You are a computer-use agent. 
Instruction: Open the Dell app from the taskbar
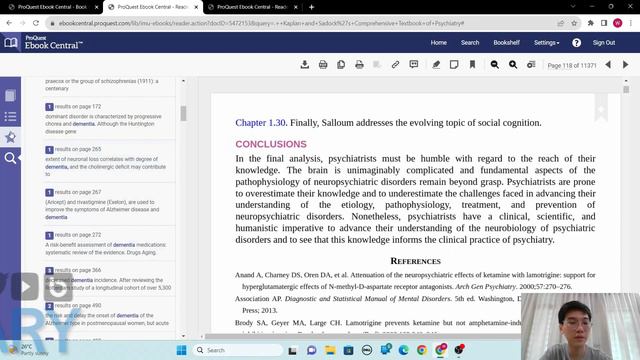[367, 350]
